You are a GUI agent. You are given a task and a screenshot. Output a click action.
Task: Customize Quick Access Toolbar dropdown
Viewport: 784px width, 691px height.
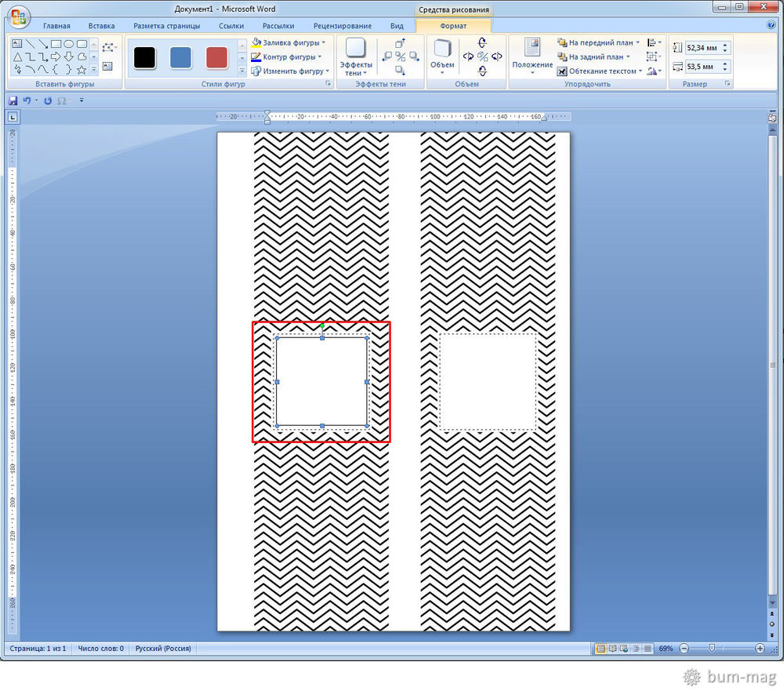82,100
